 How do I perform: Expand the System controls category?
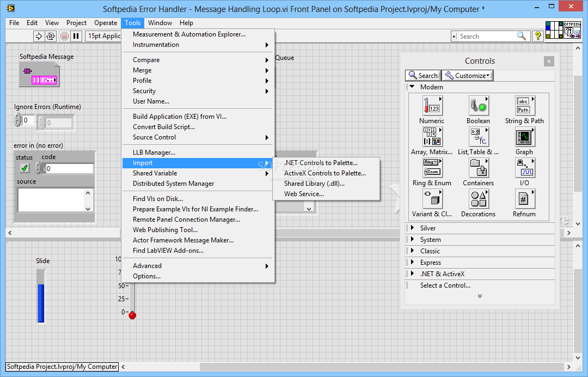pos(413,239)
